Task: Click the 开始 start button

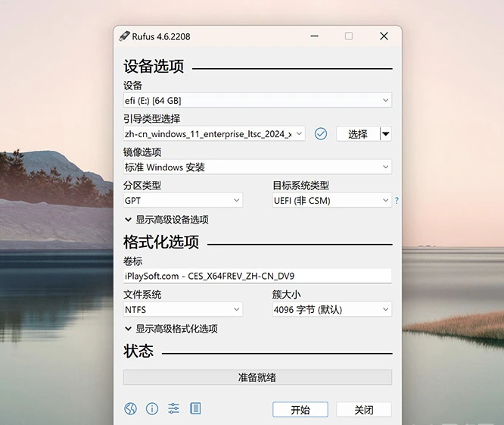Action: pos(300,410)
